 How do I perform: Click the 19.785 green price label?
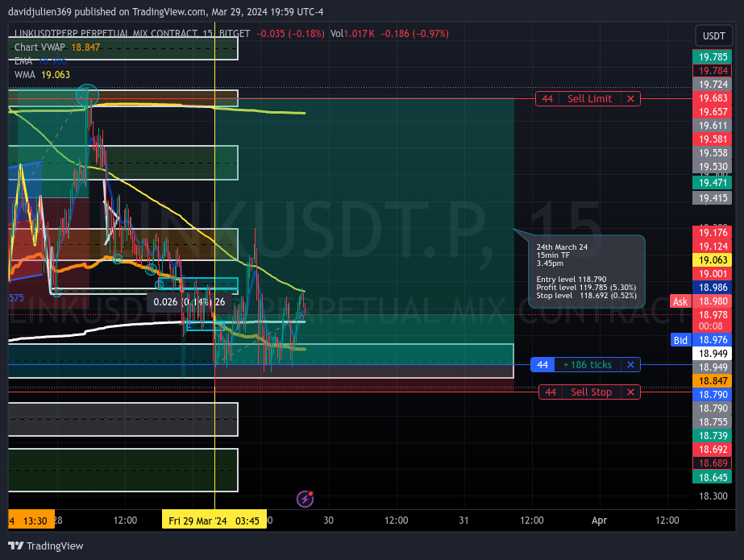[x=713, y=57]
